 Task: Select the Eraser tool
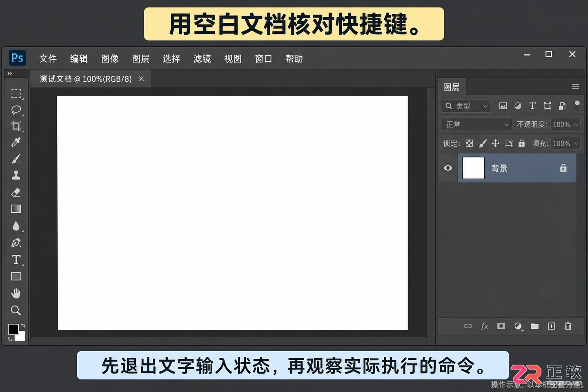pos(16,192)
